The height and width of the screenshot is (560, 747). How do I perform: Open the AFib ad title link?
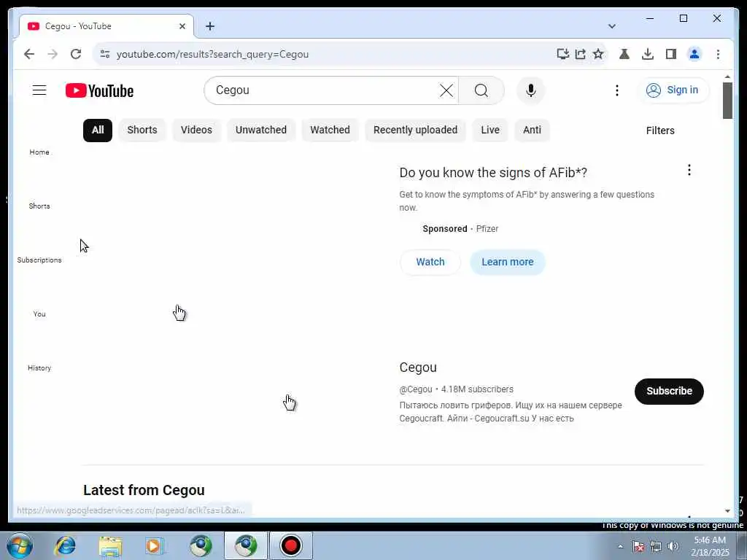tap(493, 172)
